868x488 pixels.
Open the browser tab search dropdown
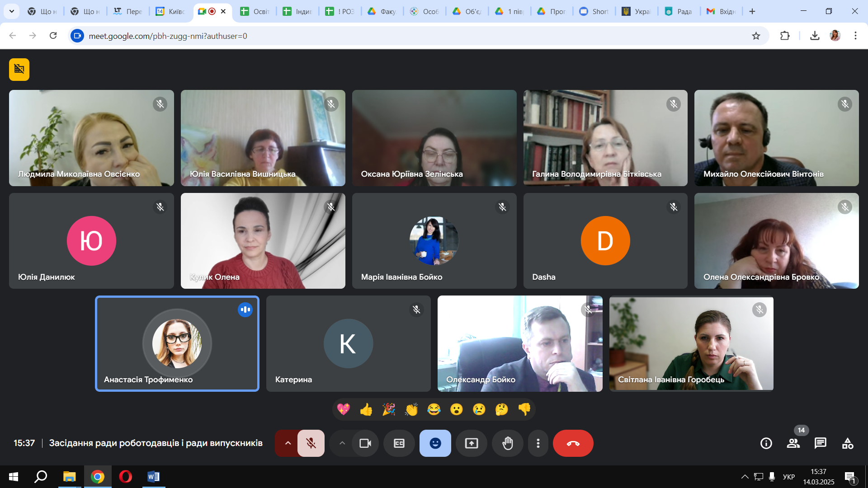coord(12,11)
